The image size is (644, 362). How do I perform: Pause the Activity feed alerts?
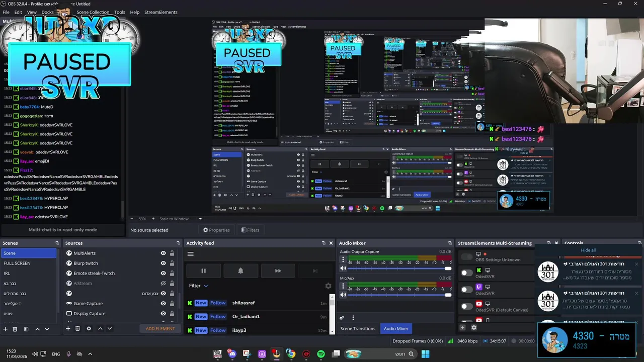(203, 271)
